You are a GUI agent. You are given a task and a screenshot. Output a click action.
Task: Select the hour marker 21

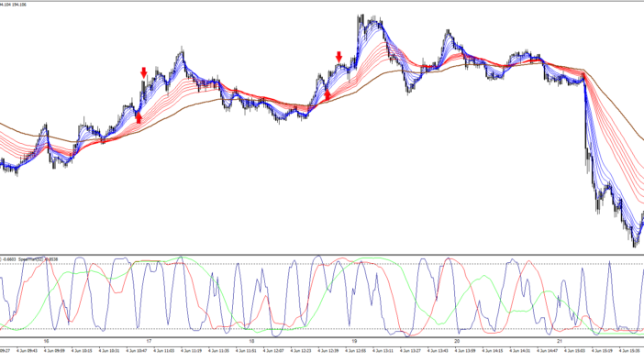pos(560,341)
